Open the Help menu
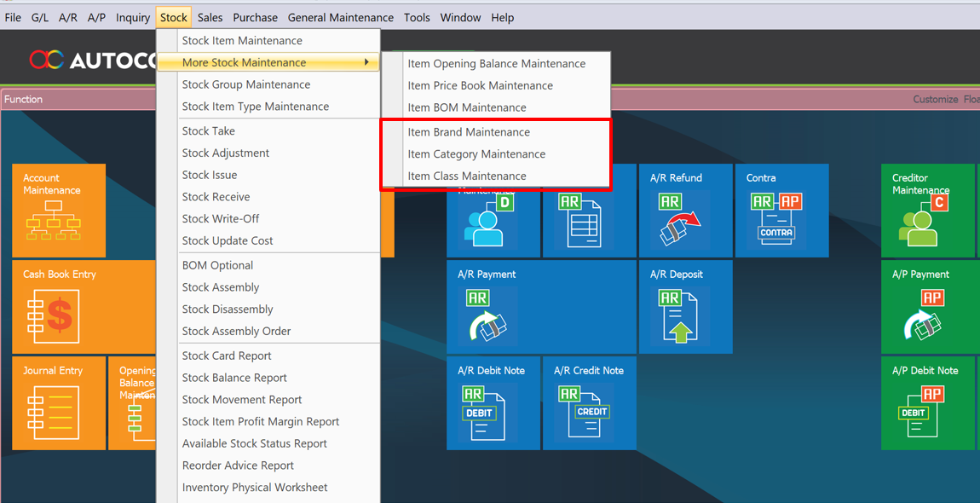The width and height of the screenshot is (980, 503). point(503,18)
